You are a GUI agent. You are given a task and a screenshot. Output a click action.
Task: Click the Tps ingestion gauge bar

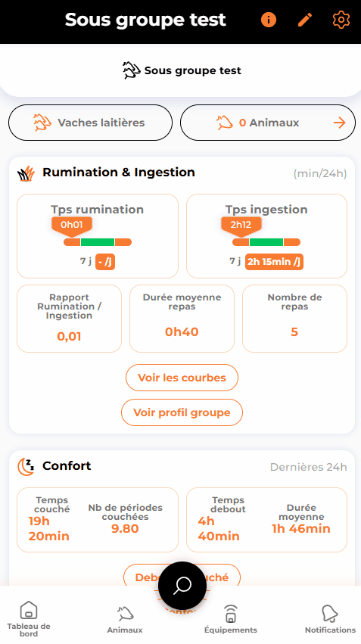(x=266, y=242)
